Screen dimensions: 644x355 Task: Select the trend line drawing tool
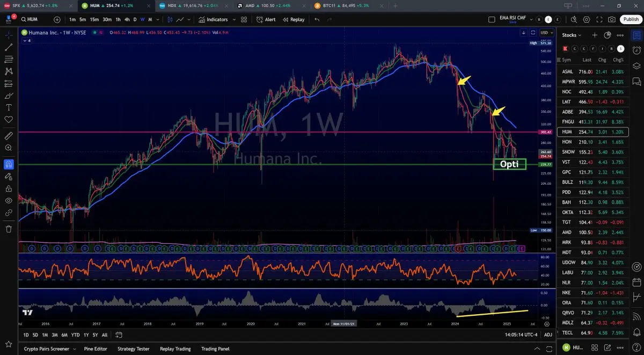coord(9,47)
